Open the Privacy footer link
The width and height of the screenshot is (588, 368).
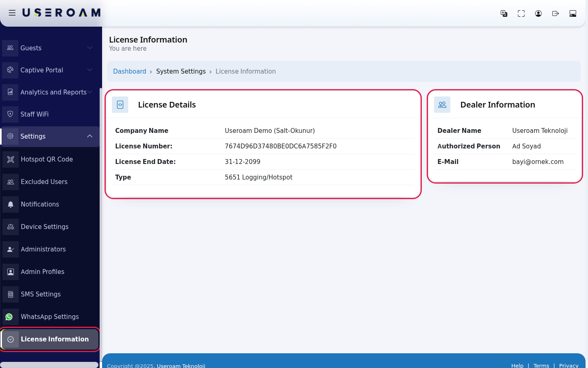[x=569, y=365]
